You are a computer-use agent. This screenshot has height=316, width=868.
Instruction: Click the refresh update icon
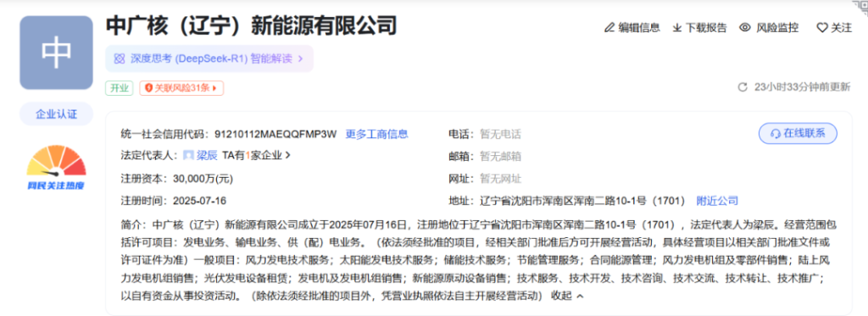point(743,87)
